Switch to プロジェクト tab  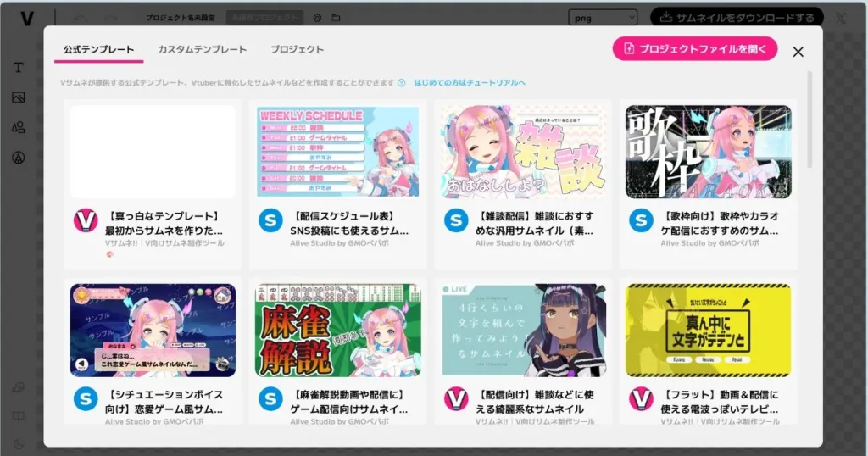coord(298,49)
